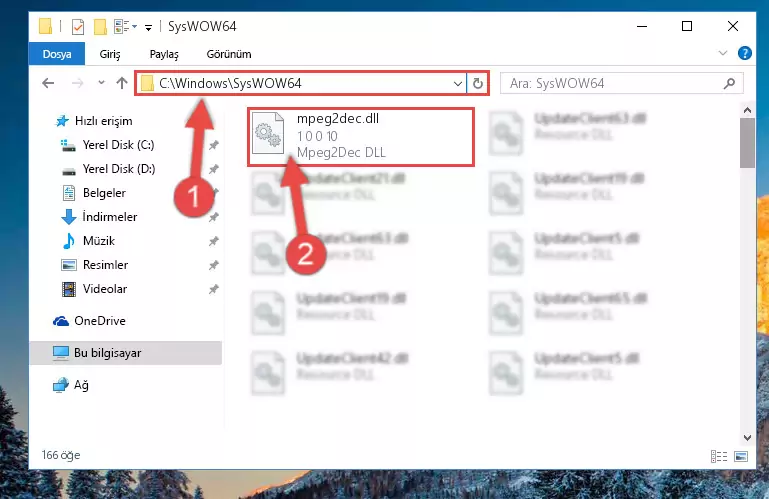Switch to details view layout icon
The image size is (769, 499).
[x=719, y=456]
